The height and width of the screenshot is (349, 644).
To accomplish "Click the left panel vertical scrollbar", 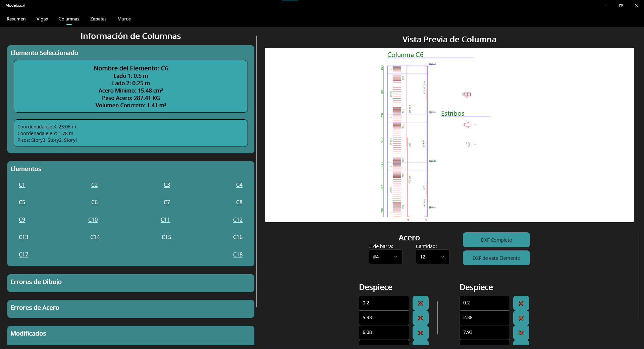I will [x=257, y=172].
